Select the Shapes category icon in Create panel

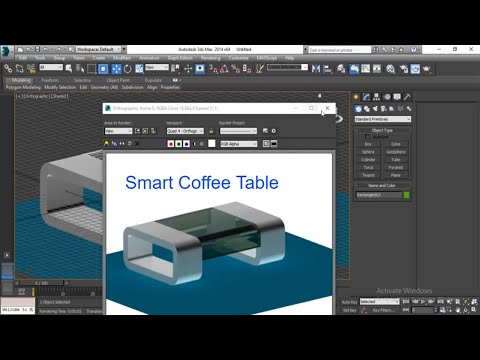[x=367, y=109]
